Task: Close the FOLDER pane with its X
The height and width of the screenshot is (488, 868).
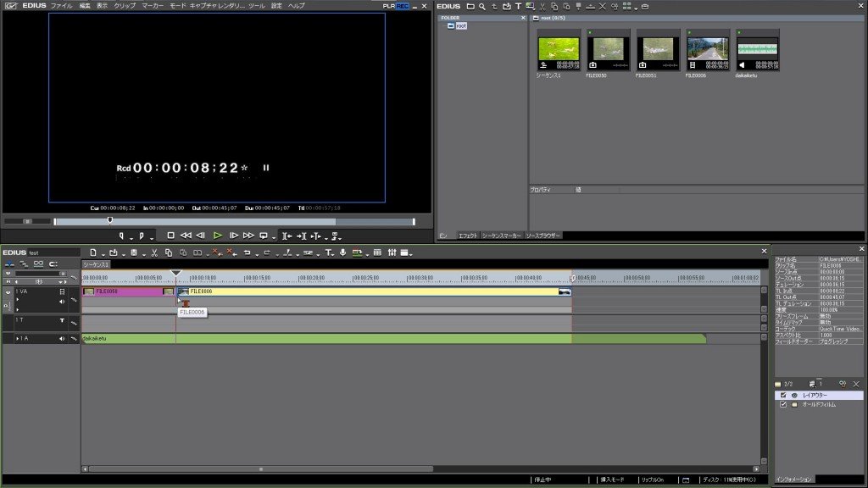Action: [x=523, y=19]
